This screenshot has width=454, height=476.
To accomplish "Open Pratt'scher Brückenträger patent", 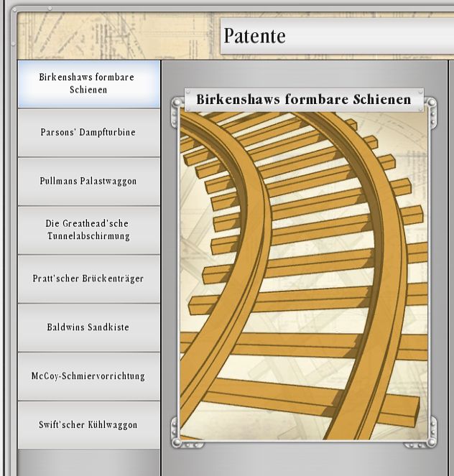I will pyautogui.click(x=88, y=279).
